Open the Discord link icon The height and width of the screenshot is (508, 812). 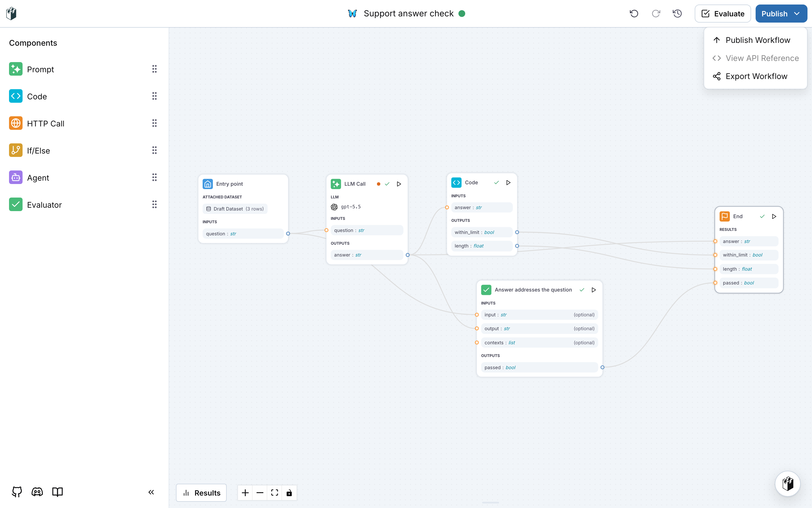pyautogui.click(x=37, y=492)
